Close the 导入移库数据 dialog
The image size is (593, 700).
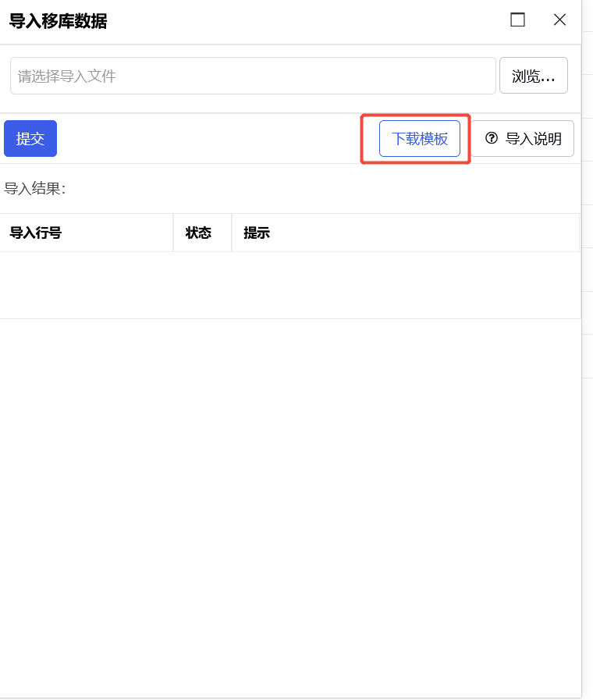(559, 20)
